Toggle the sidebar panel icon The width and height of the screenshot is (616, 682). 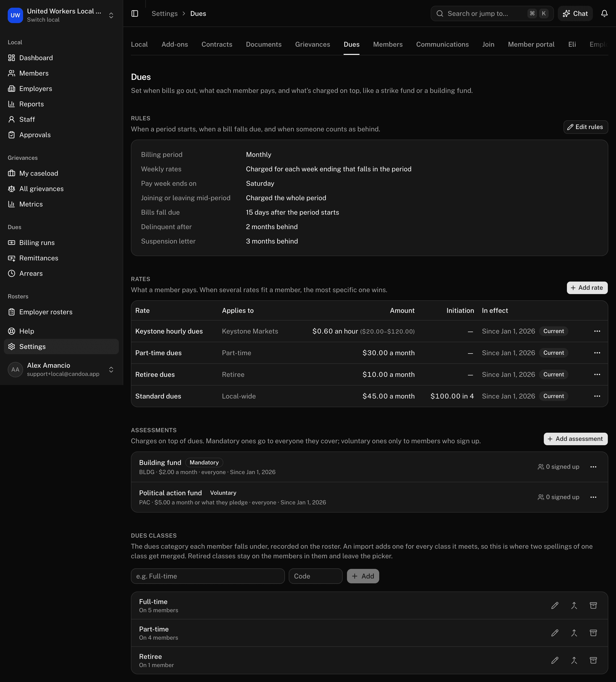click(x=135, y=13)
